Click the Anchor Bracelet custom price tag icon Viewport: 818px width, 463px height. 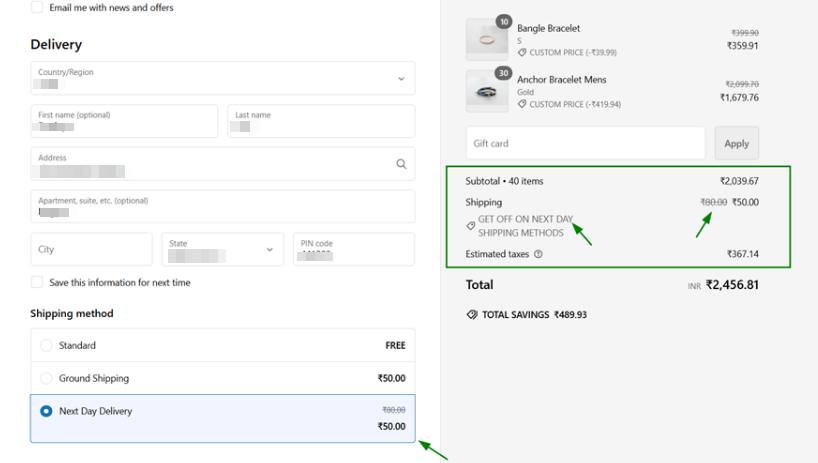click(522, 104)
